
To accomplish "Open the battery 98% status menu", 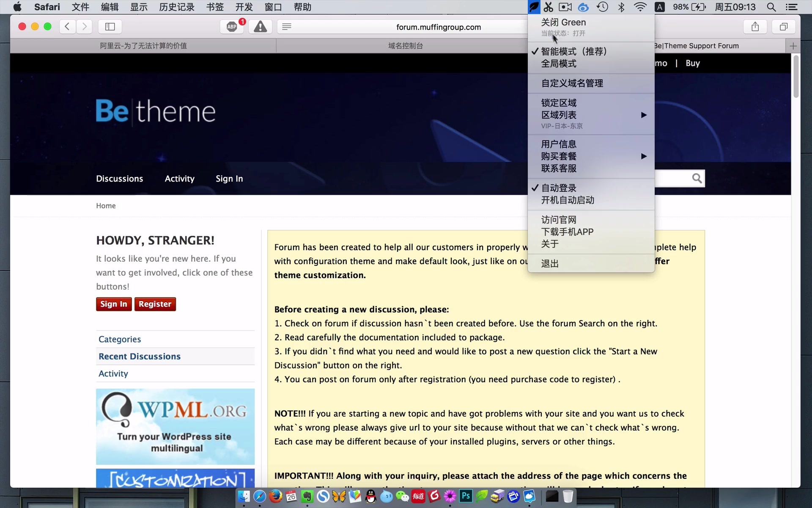I will pos(689,7).
